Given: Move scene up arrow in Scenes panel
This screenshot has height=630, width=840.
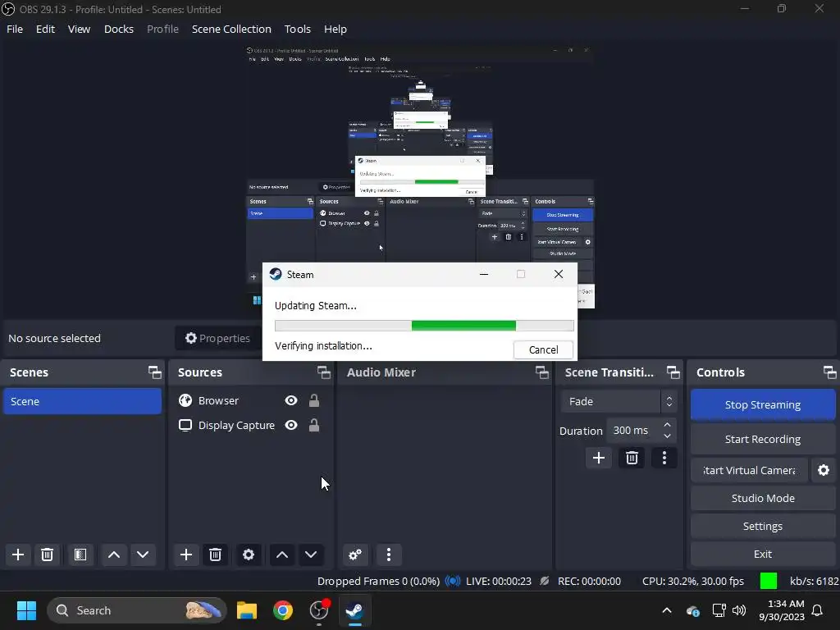Looking at the screenshot, I should tap(113, 555).
